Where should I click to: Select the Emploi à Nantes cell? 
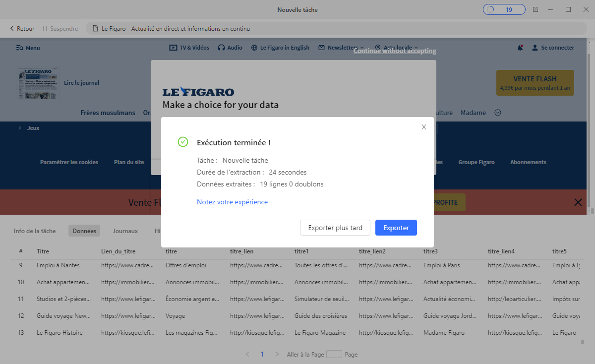click(x=58, y=265)
